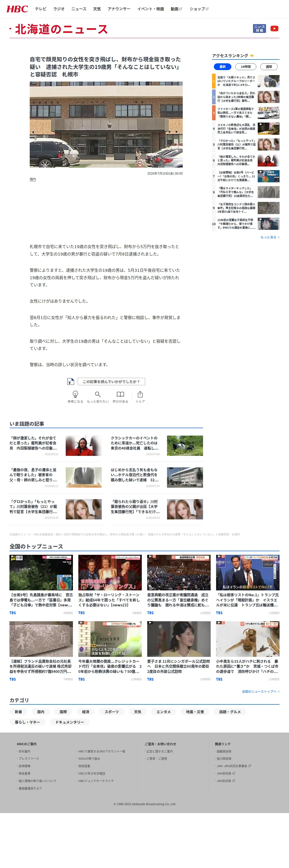Click the face icon beside この記事を読んでいかがでしたか

pyautogui.click(x=70, y=381)
